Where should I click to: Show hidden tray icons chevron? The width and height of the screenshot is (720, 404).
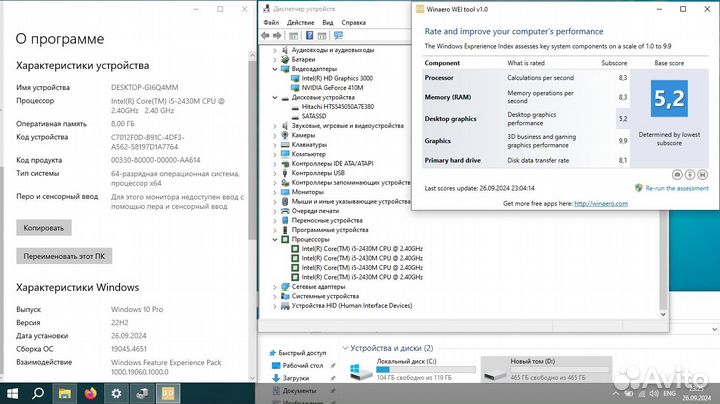pos(616,394)
